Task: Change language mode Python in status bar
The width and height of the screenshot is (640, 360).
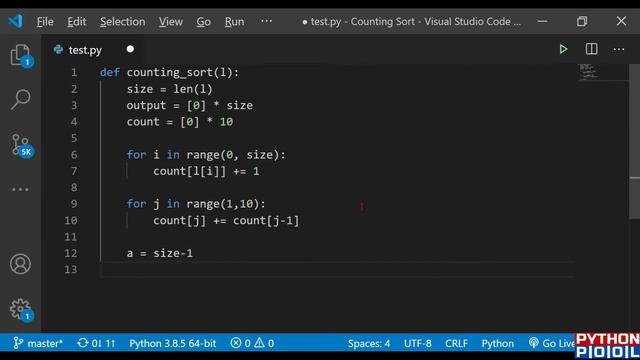Action: (x=498, y=343)
